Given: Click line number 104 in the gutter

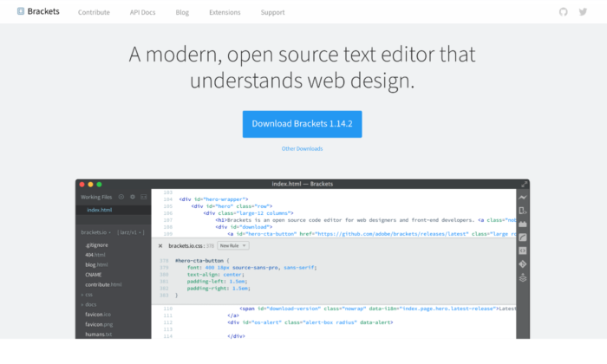Looking at the screenshot, I should [168, 199].
